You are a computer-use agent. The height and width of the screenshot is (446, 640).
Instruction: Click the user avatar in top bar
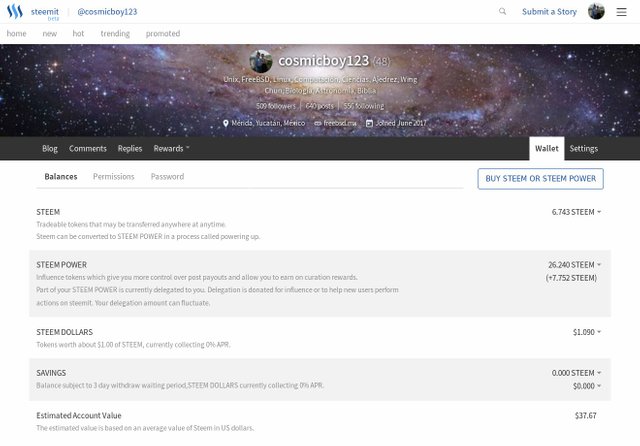click(x=596, y=11)
